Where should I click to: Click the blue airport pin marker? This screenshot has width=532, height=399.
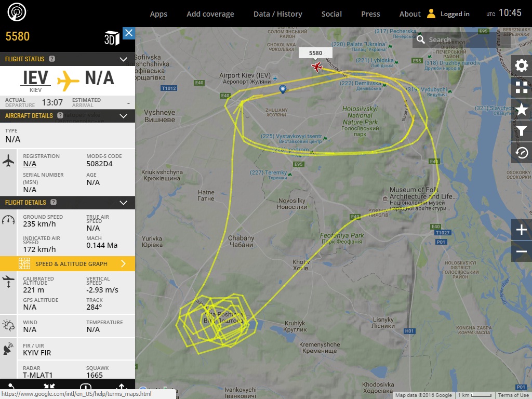click(x=283, y=89)
